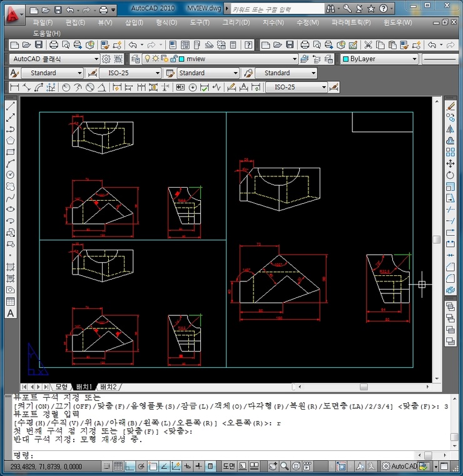This screenshot has width=463, height=476.
Task: Select the Ellipse draw tool
Action: (x=11, y=209)
